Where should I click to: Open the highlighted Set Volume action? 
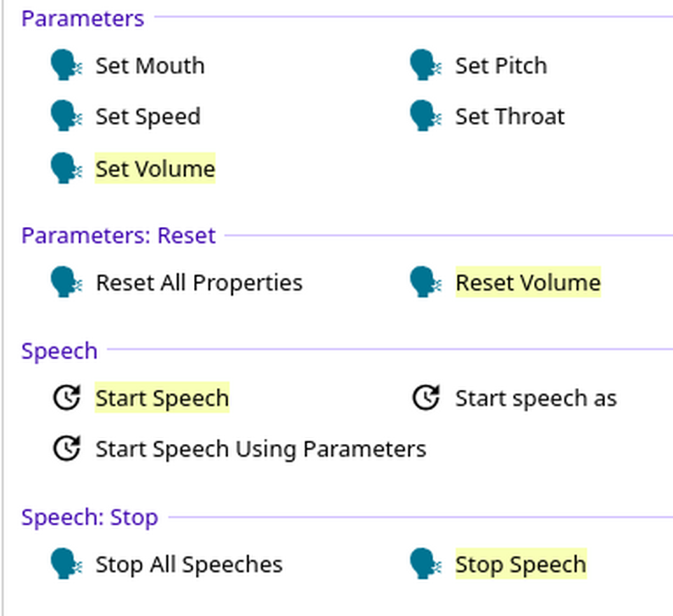pyautogui.click(x=155, y=168)
